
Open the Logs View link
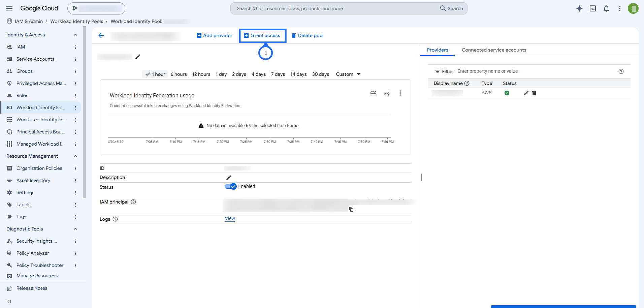(x=230, y=218)
